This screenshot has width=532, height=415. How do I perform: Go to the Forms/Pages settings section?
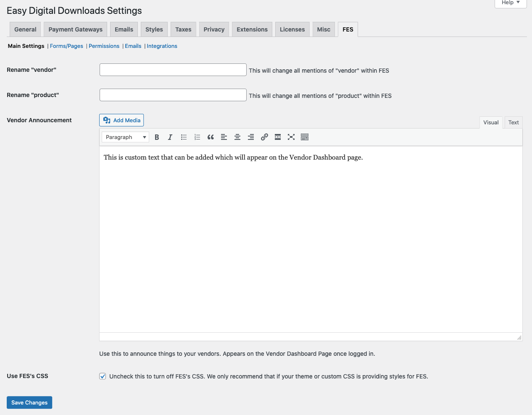(66, 46)
